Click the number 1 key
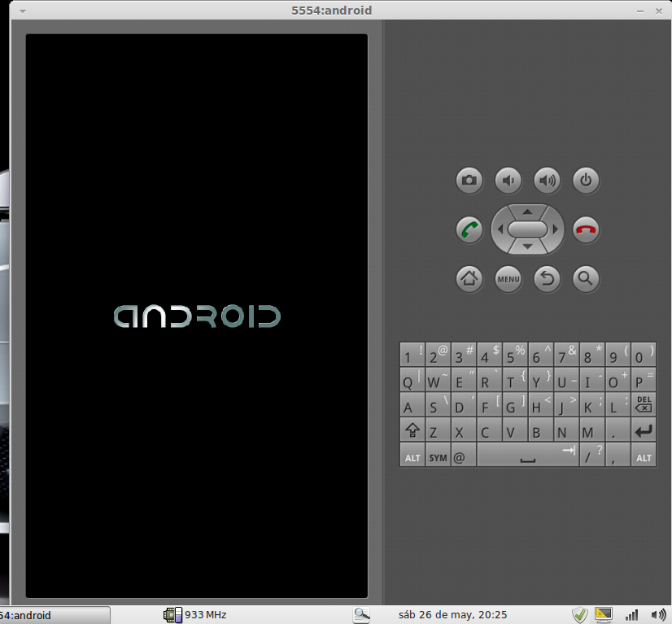Screen dimensions: 672x624 click(412, 354)
